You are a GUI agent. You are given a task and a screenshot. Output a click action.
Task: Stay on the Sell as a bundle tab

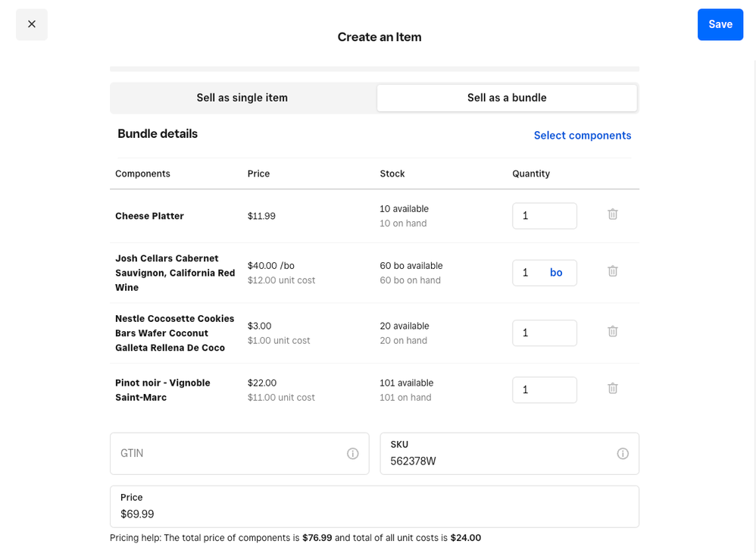click(x=507, y=97)
